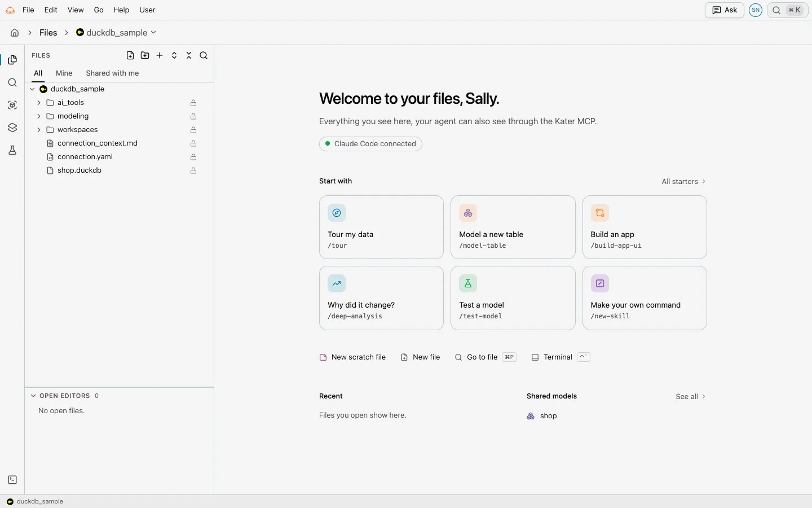Collapse the Open Editors section
The height and width of the screenshot is (508, 812).
[x=33, y=396]
